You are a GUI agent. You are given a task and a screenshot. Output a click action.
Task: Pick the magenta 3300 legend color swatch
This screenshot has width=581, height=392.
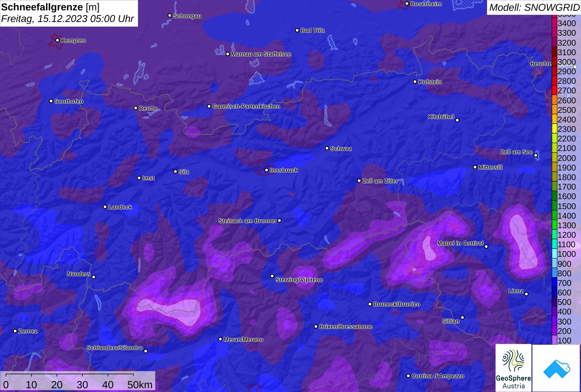pyautogui.click(x=554, y=33)
